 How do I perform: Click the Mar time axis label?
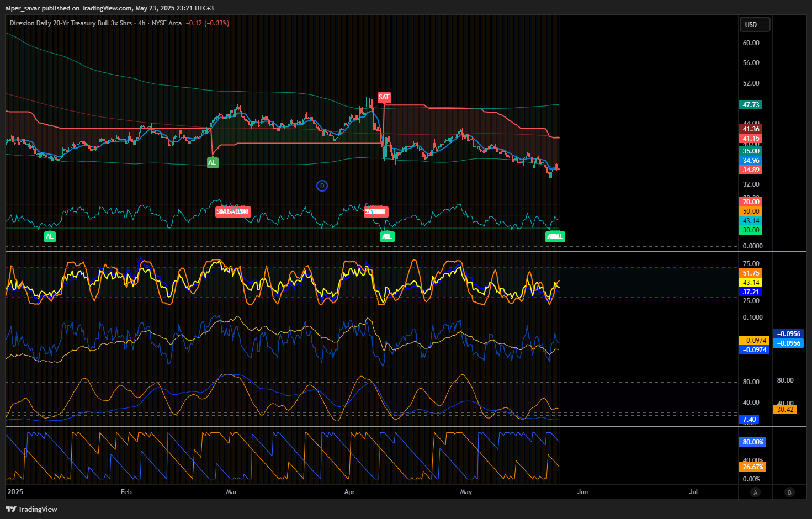(231, 492)
